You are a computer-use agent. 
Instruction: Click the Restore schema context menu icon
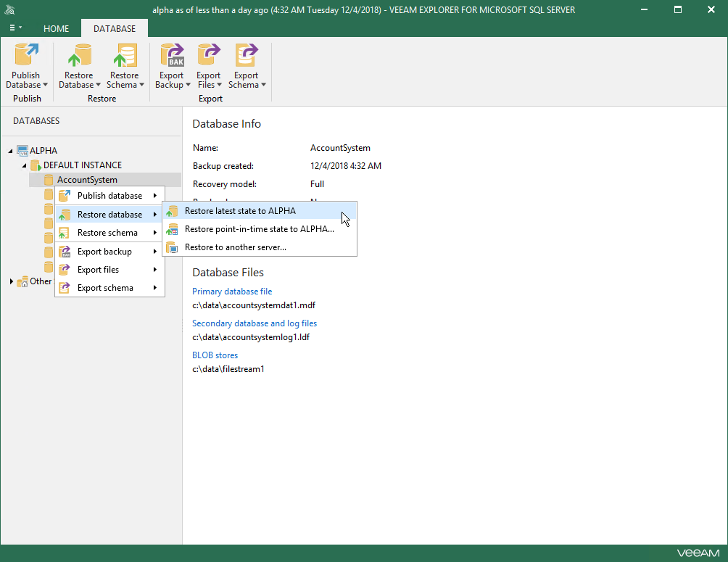coord(65,233)
